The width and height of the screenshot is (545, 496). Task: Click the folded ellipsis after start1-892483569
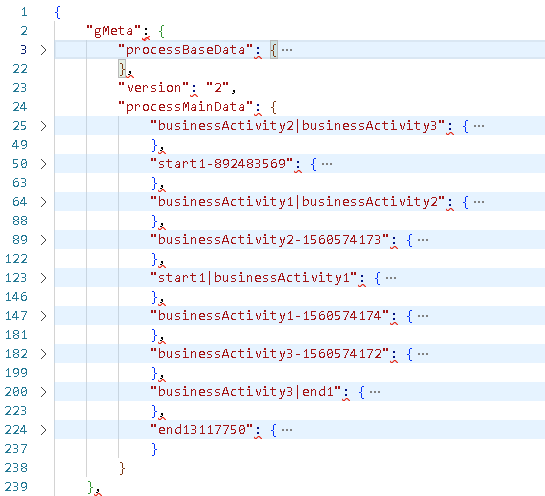[327, 164]
